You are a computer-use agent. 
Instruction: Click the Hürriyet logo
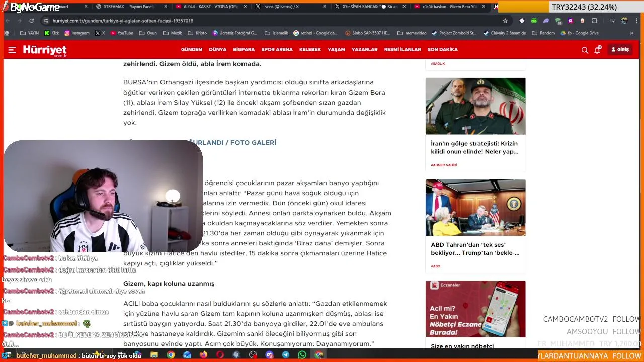[45, 50]
